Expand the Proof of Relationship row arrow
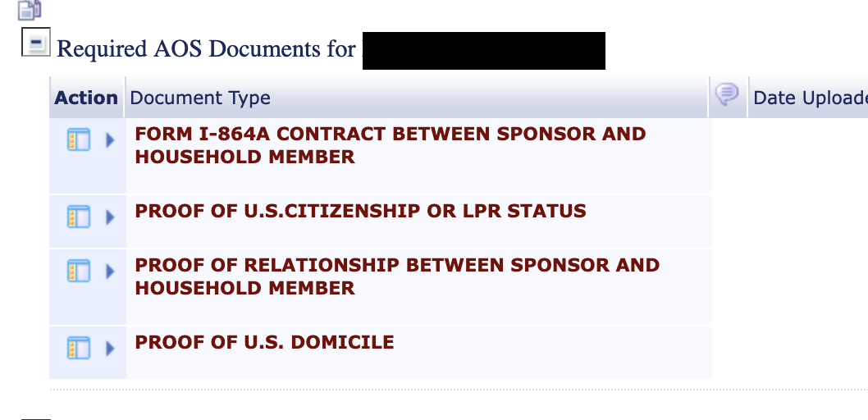This screenshot has width=868, height=420. (110, 272)
